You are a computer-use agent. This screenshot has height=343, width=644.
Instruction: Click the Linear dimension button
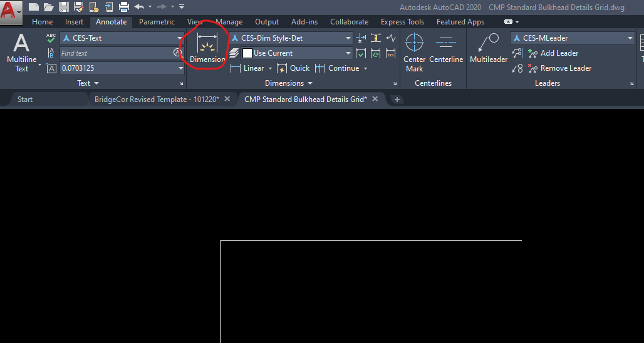tap(247, 68)
